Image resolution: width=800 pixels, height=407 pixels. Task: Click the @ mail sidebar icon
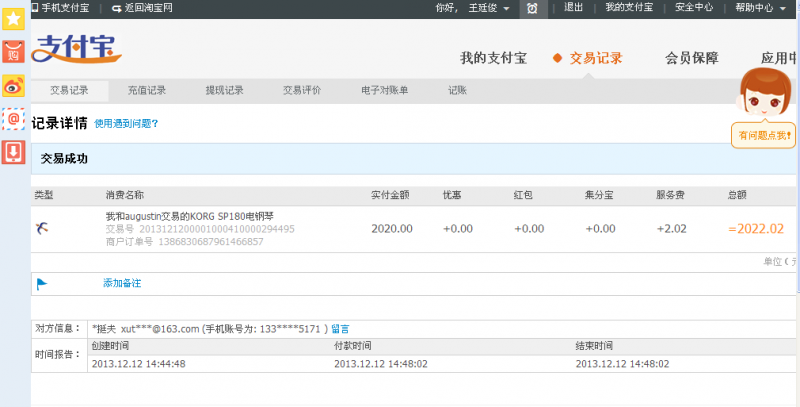point(13,119)
